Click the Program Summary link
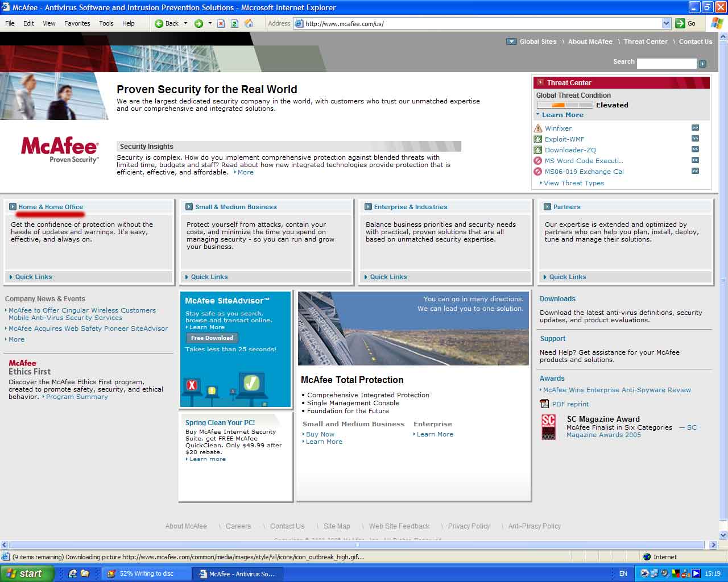The width and height of the screenshot is (728, 582). click(76, 397)
